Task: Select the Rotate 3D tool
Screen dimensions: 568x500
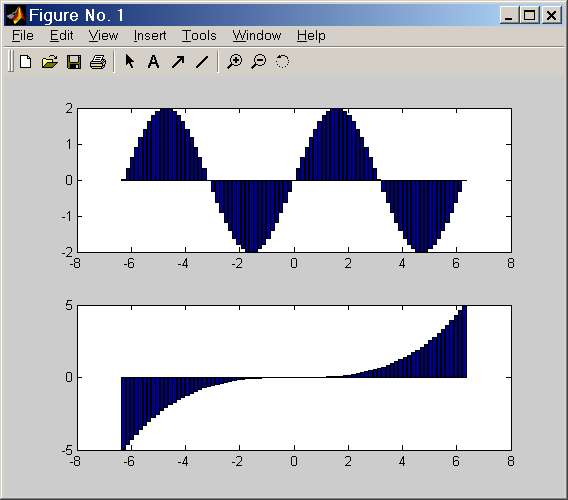Action: (282, 62)
